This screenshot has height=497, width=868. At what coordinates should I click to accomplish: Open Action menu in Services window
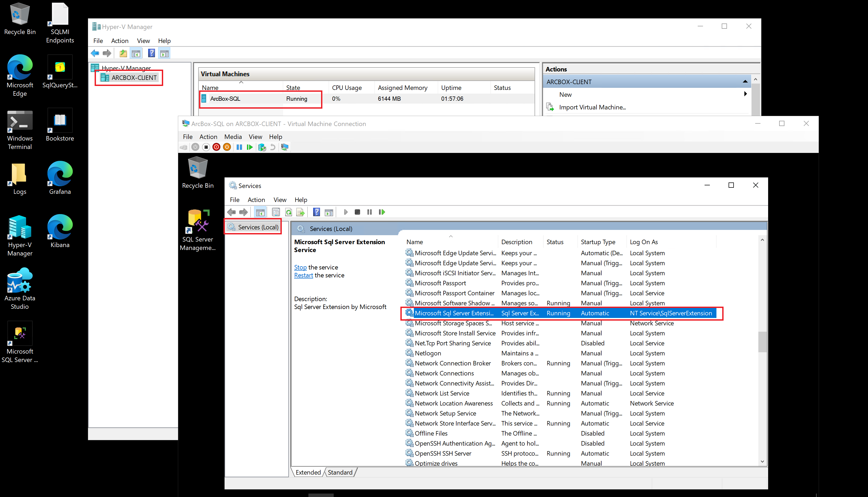click(256, 200)
